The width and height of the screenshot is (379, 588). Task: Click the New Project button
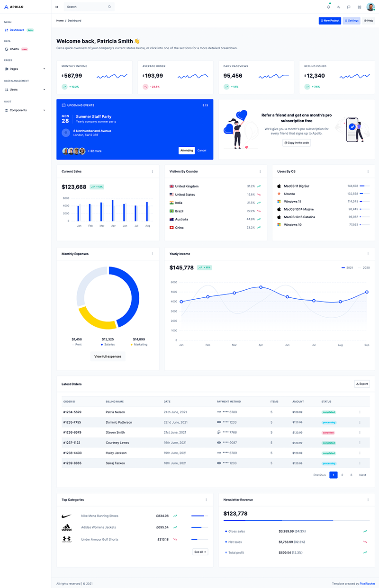(x=330, y=21)
